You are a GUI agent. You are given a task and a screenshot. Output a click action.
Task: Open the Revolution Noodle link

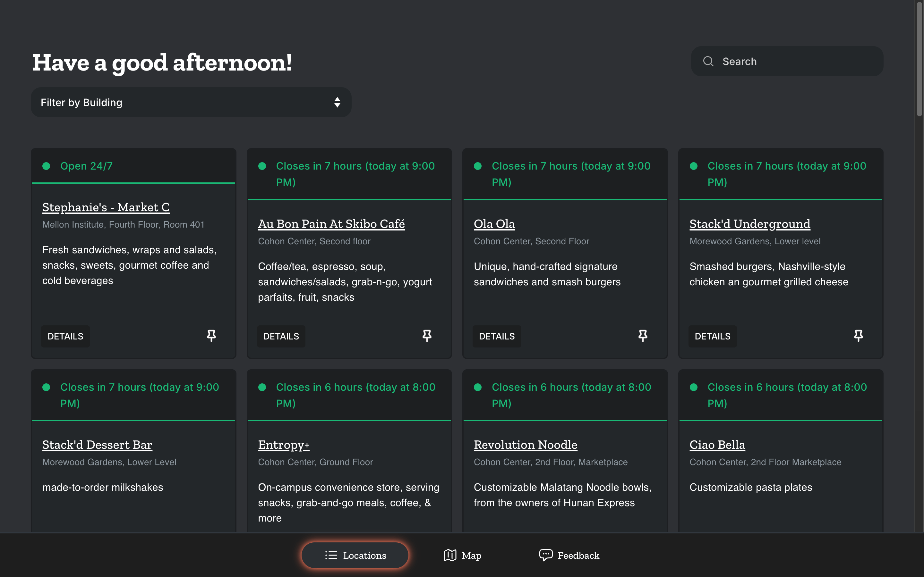coord(526,445)
